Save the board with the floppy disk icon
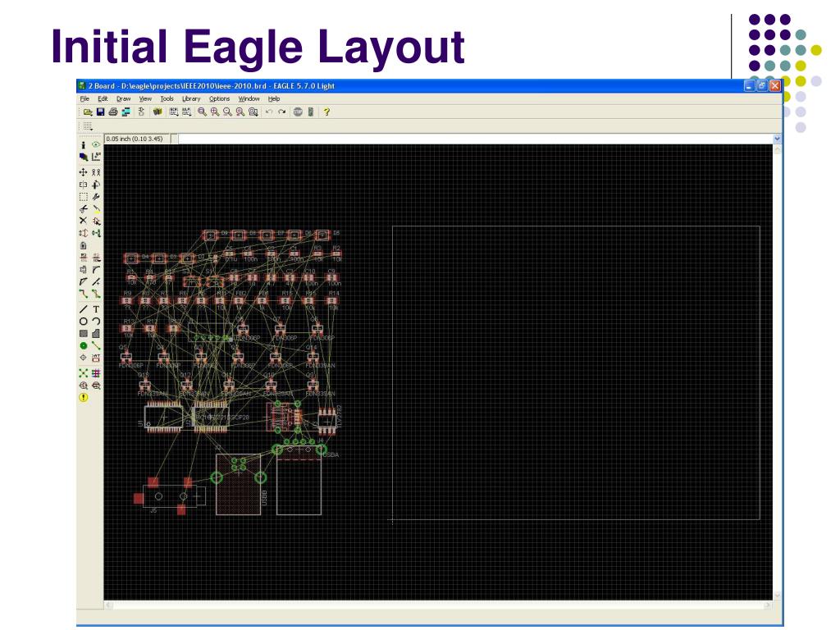 pos(100,112)
